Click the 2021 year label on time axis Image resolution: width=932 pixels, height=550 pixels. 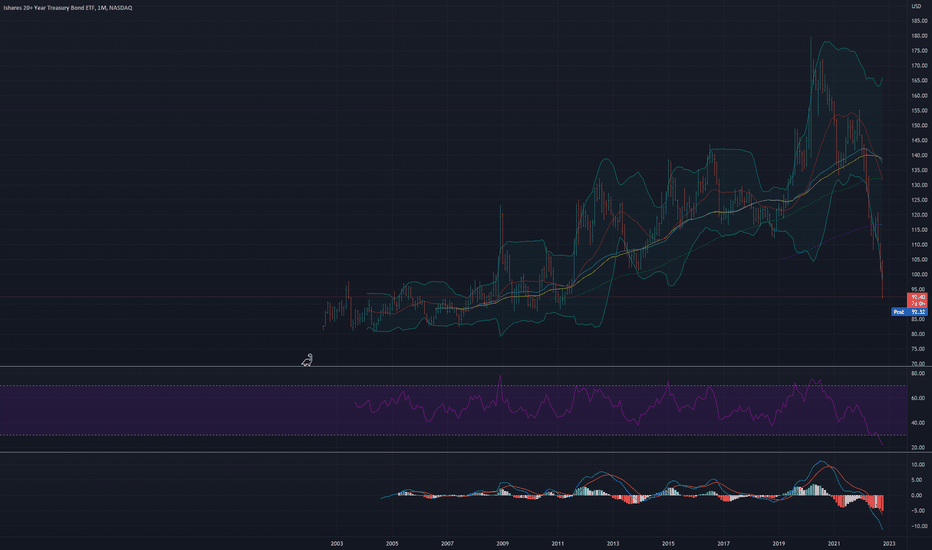click(834, 543)
